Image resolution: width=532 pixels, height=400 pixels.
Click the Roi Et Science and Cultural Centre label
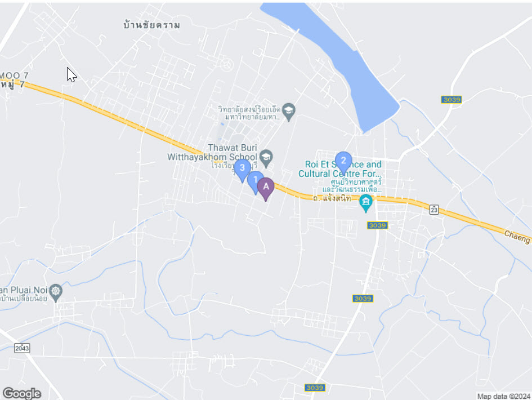[x=340, y=169]
